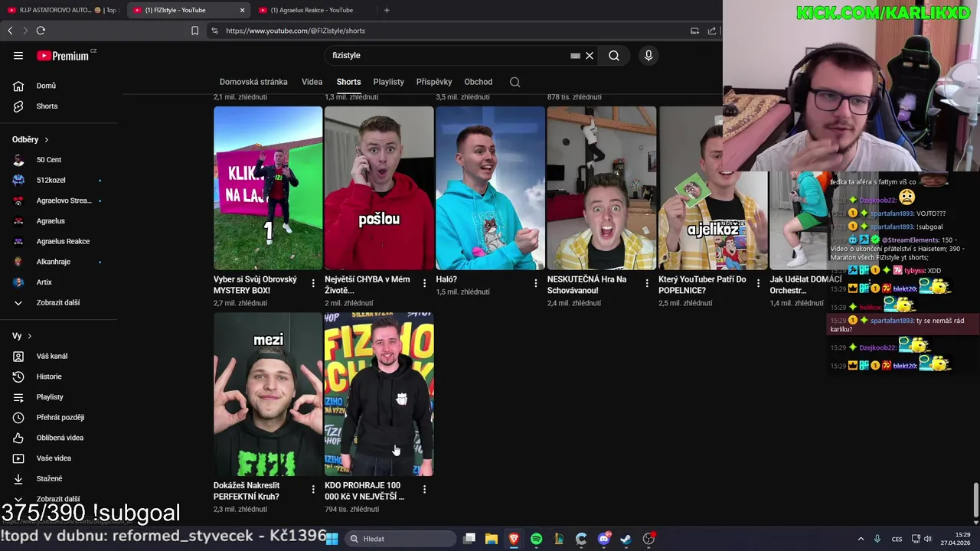Open the on-screen keyboard icon in search box
Image resolution: width=980 pixels, height=551 pixels.
[x=575, y=55]
